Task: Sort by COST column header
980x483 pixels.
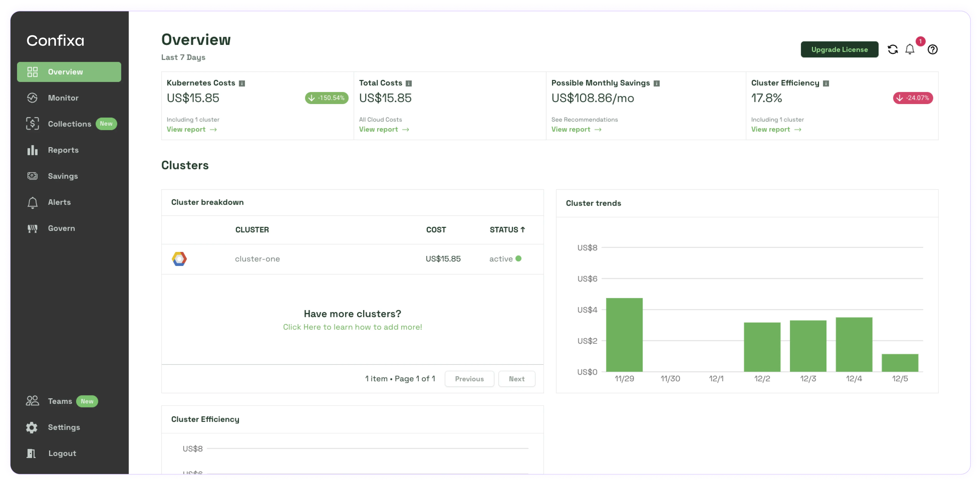Action: point(436,230)
